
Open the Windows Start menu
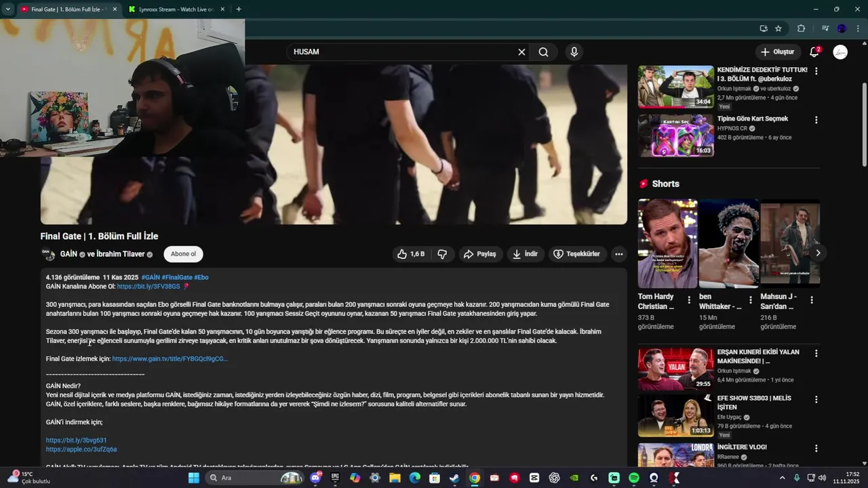point(194,478)
